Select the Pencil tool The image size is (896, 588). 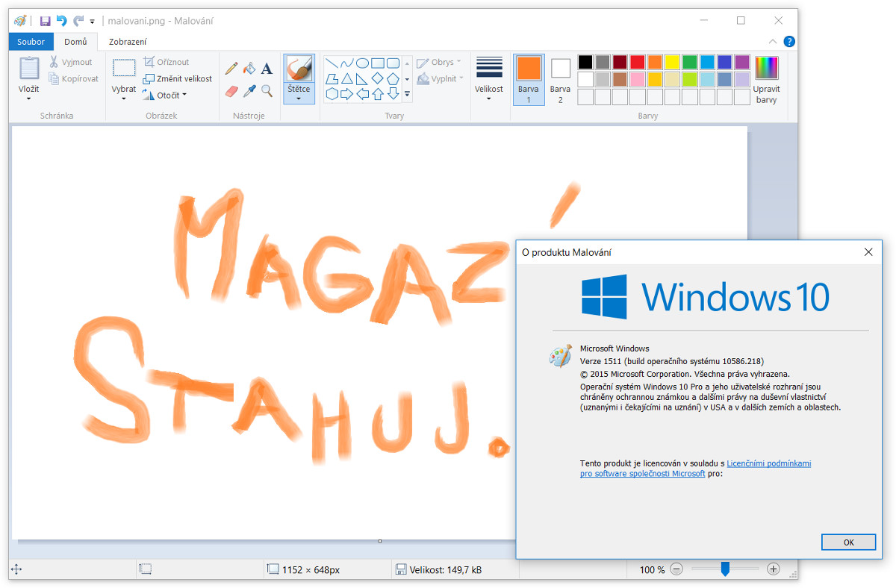(231, 69)
